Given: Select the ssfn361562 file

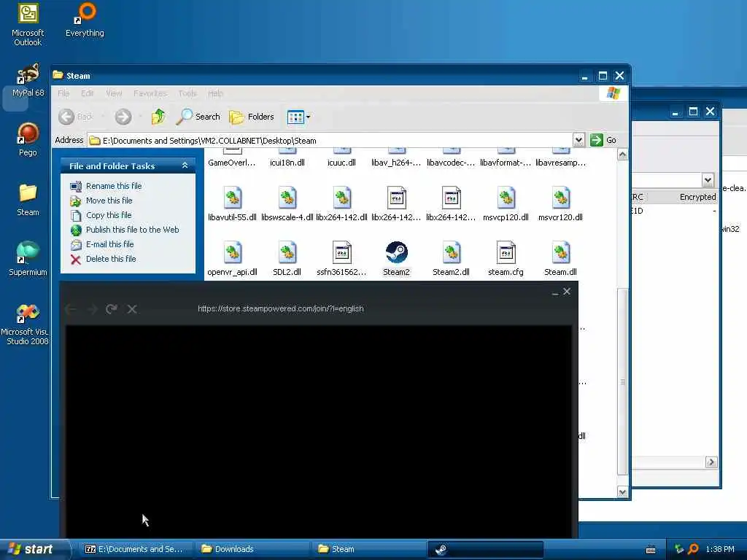Looking at the screenshot, I should pyautogui.click(x=341, y=259).
